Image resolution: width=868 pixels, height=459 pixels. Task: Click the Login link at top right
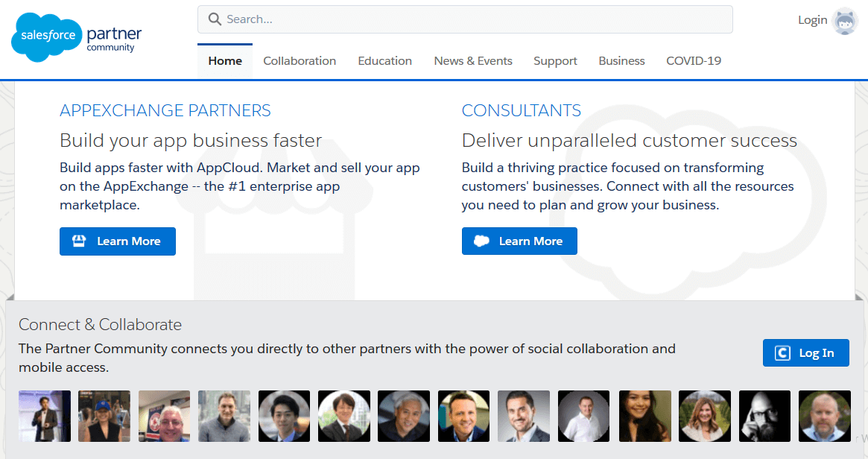pos(812,20)
